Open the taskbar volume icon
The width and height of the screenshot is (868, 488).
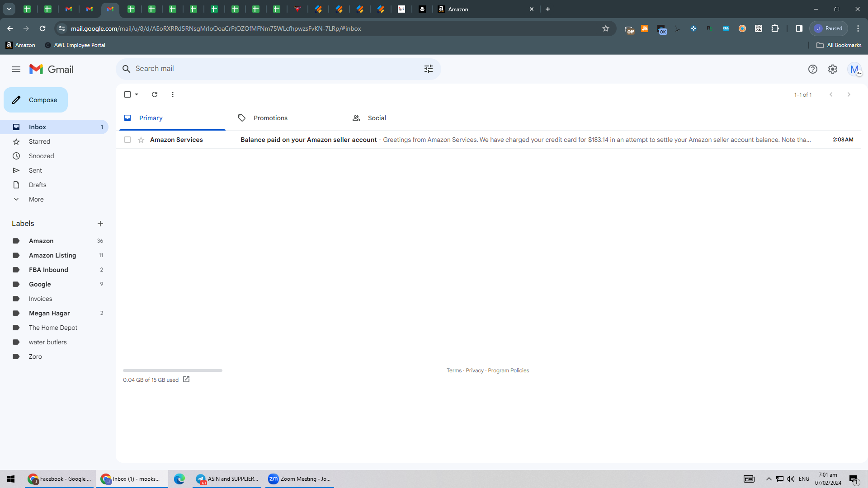point(791,479)
